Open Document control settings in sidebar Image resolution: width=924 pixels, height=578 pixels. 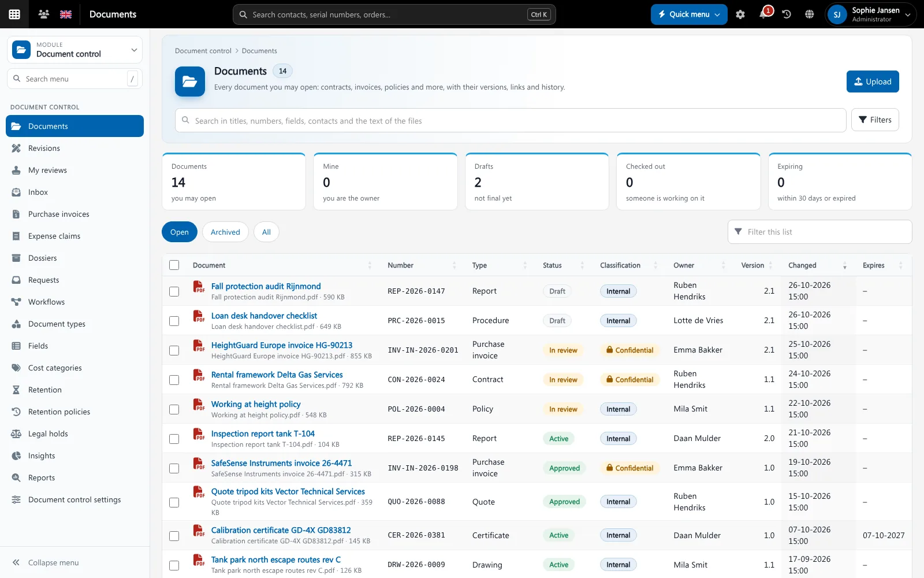pyautogui.click(x=75, y=499)
